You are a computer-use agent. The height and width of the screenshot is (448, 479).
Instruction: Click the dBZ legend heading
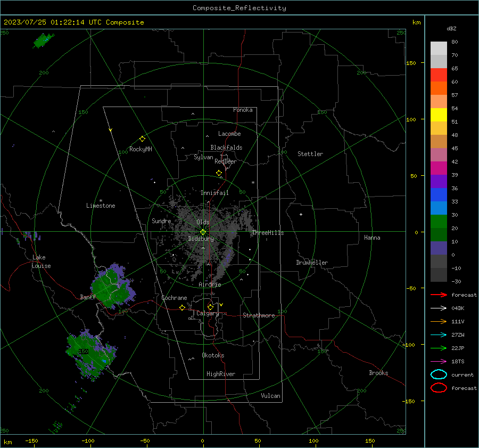[451, 28]
